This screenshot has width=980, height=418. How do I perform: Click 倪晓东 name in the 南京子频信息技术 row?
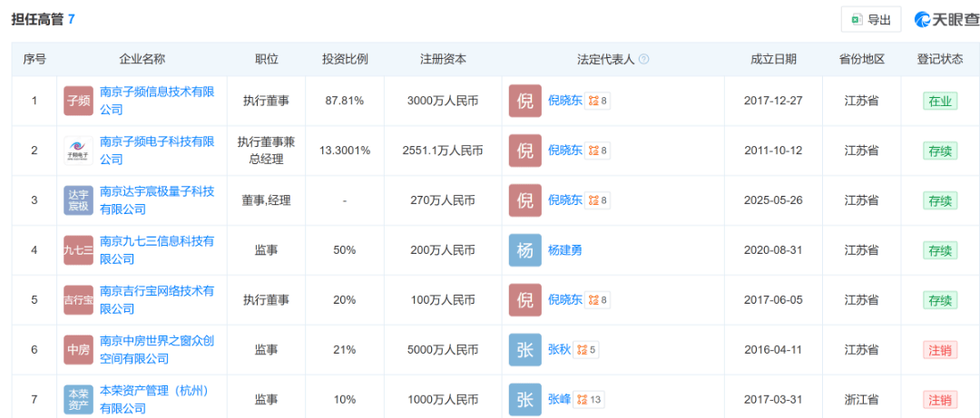tap(564, 101)
